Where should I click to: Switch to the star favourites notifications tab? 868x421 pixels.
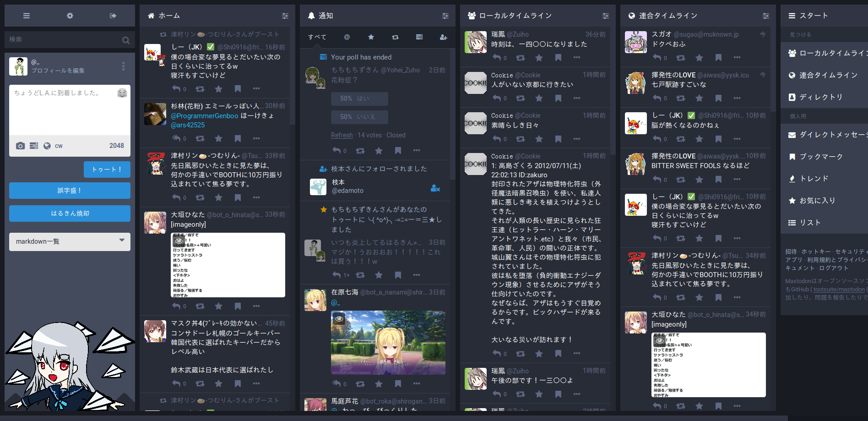(x=371, y=37)
